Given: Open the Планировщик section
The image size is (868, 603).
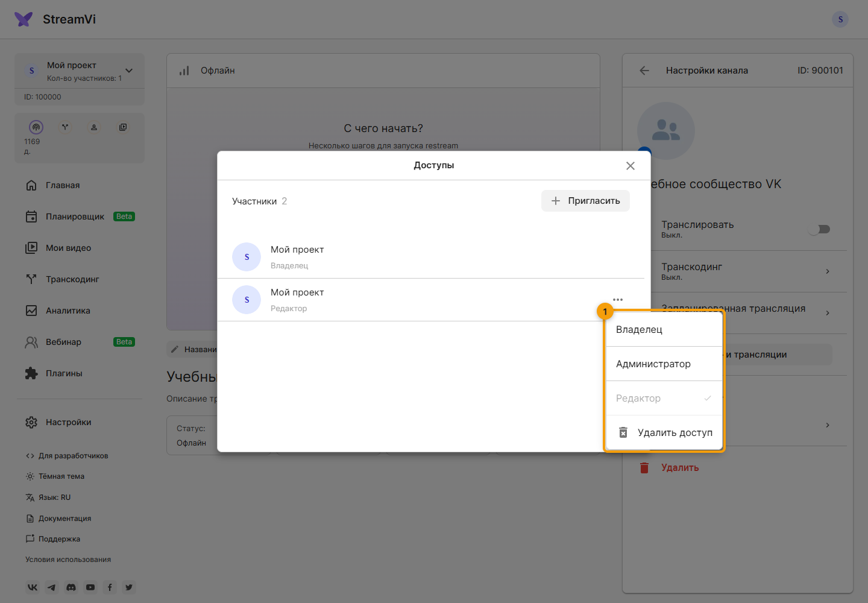Looking at the screenshot, I should coord(80,216).
